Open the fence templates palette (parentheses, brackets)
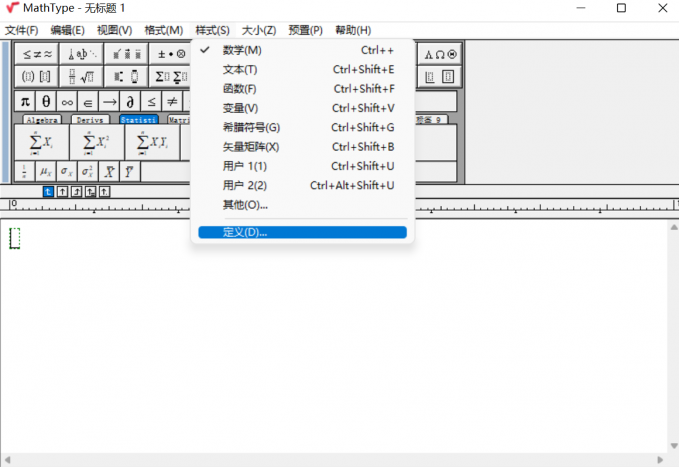Screen dimensions: 679x467 tap(37, 77)
